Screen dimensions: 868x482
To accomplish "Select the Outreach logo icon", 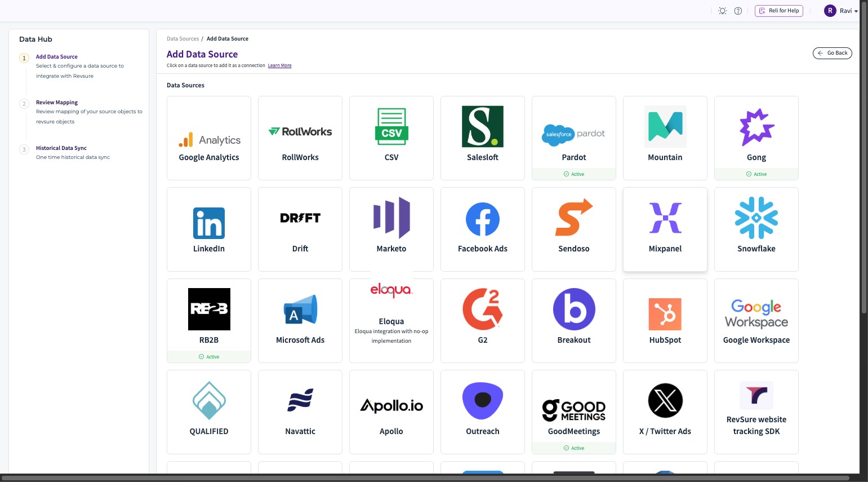I will [483, 401].
